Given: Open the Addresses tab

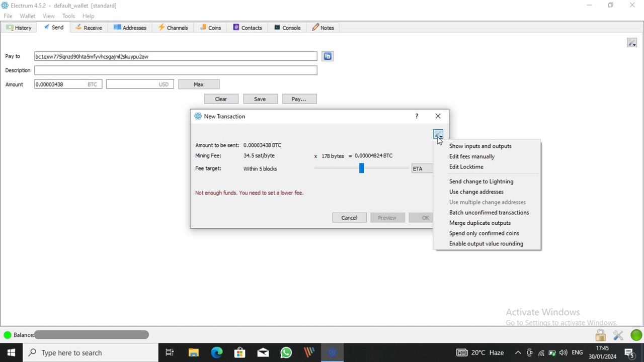Looking at the screenshot, I should pos(130,28).
